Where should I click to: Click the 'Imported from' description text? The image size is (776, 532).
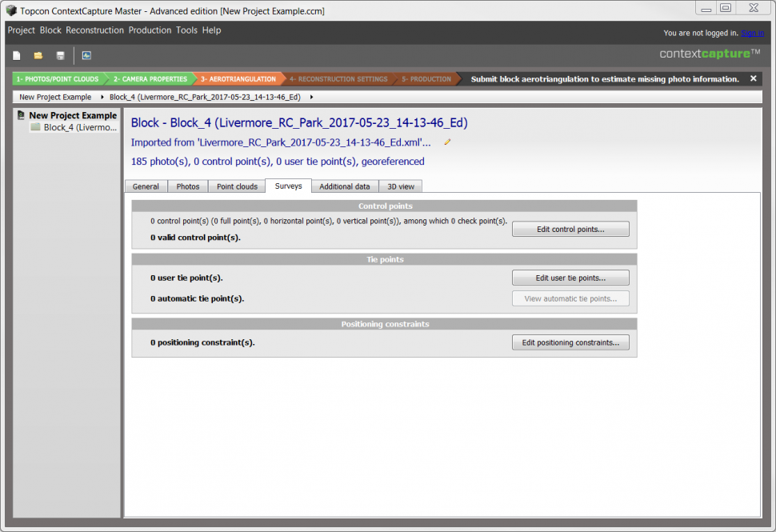(281, 142)
